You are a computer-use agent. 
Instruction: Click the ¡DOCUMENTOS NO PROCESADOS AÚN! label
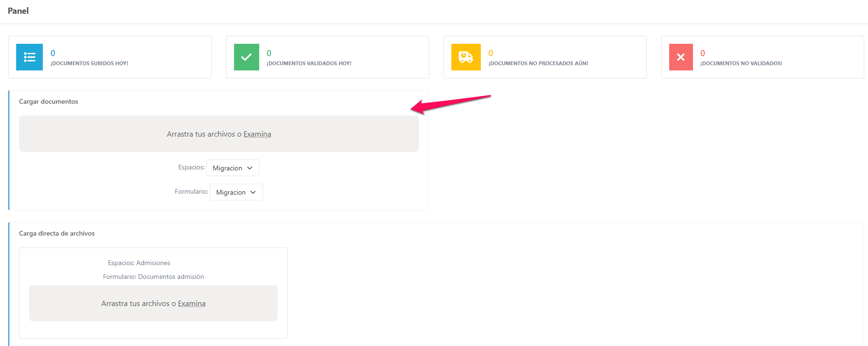pyautogui.click(x=538, y=63)
